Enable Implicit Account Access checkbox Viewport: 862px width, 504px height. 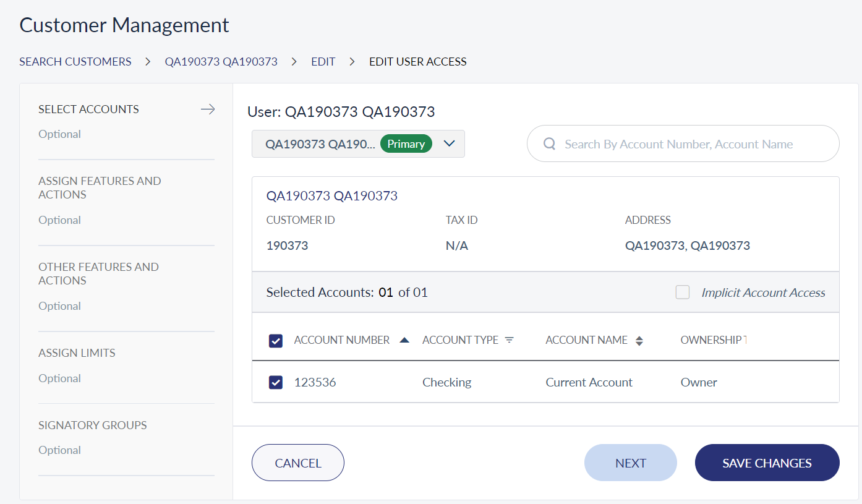pos(683,293)
